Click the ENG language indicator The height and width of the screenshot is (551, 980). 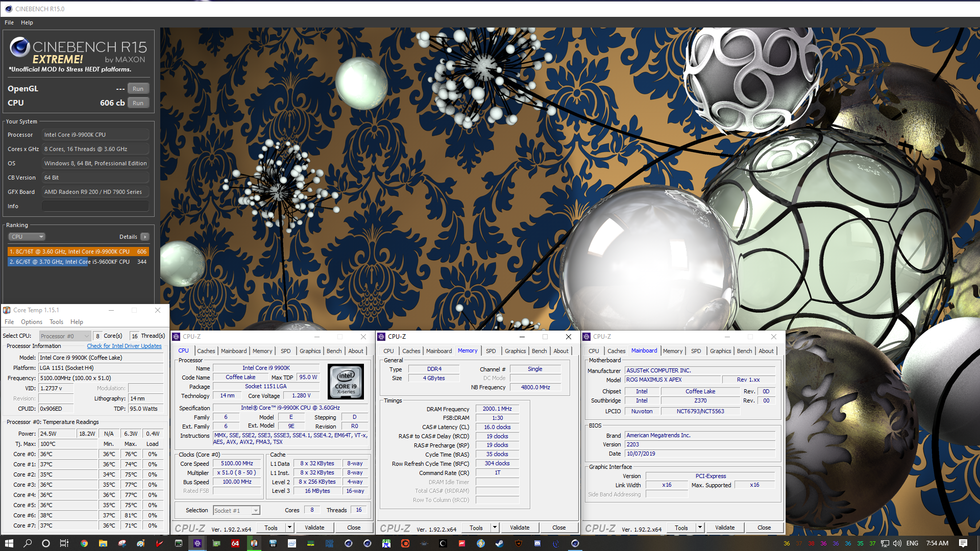pos(912,543)
